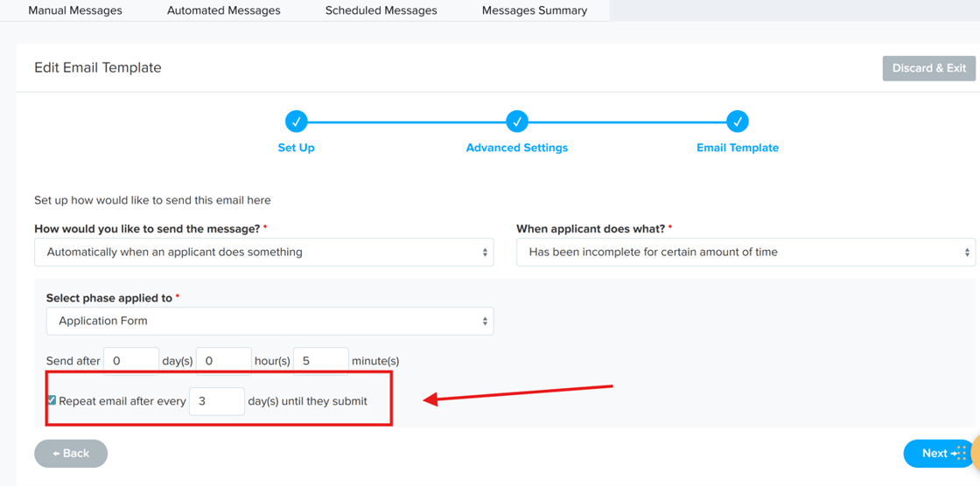This screenshot has width=980, height=486.
Task: Click the Advanced Settings step label
Action: (517, 148)
